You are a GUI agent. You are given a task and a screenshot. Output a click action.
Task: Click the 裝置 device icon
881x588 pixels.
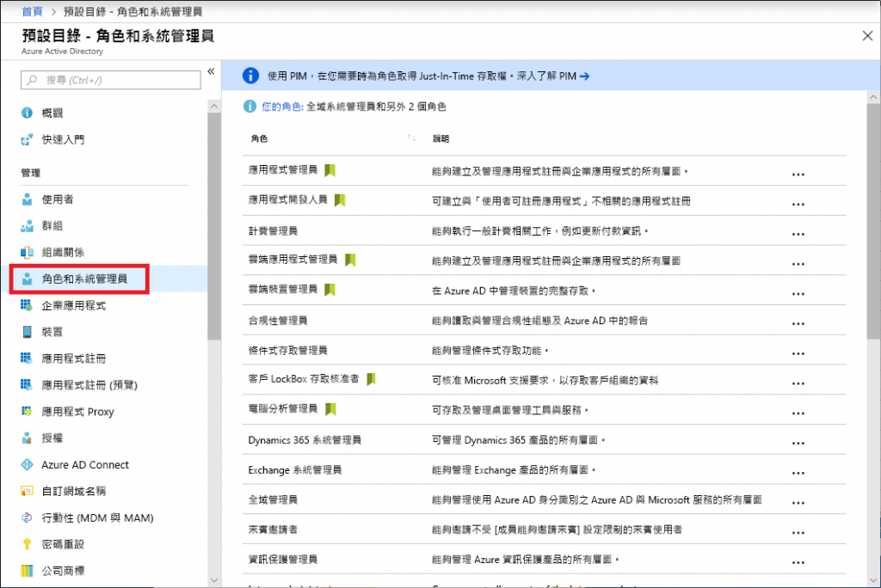click(x=27, y=332)
